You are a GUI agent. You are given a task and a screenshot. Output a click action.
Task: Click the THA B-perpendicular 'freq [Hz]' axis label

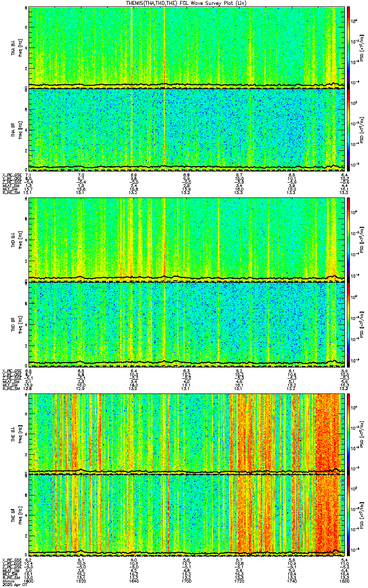(x=20, y=47)
